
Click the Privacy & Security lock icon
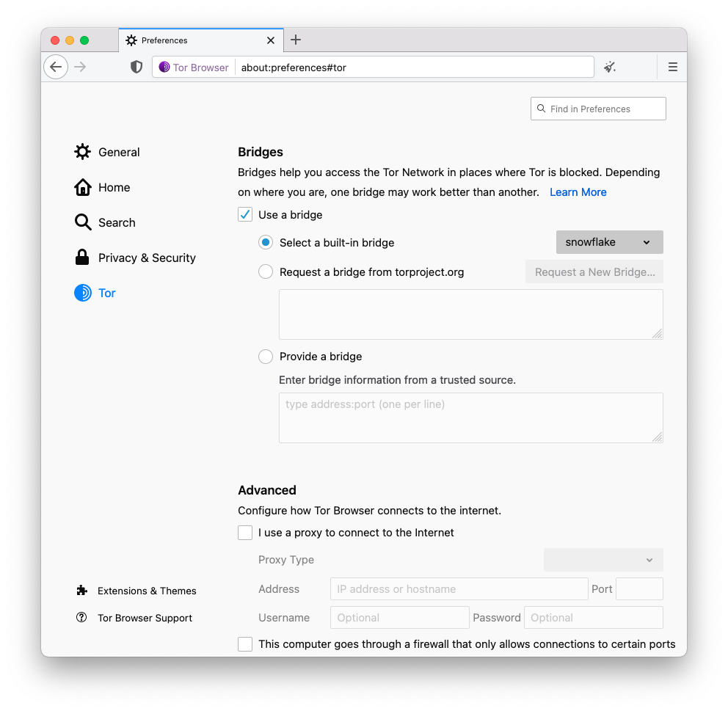[x=83, y=258]
